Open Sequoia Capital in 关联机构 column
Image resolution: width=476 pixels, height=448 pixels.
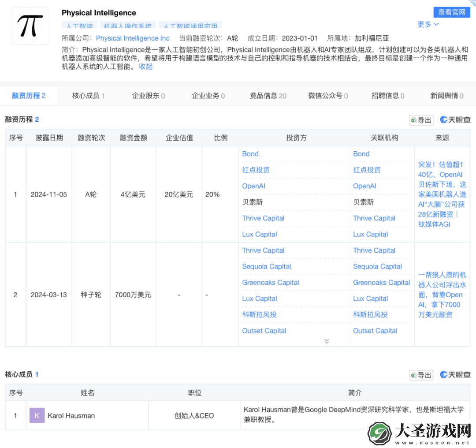click(x=377, y=267)
